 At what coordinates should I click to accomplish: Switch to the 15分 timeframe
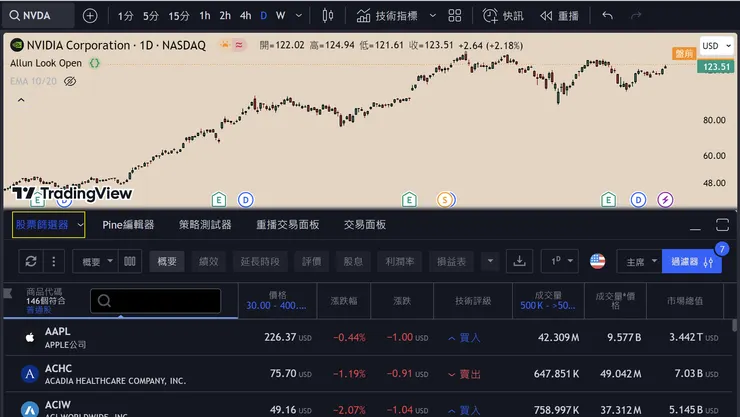tap(179, 16)
